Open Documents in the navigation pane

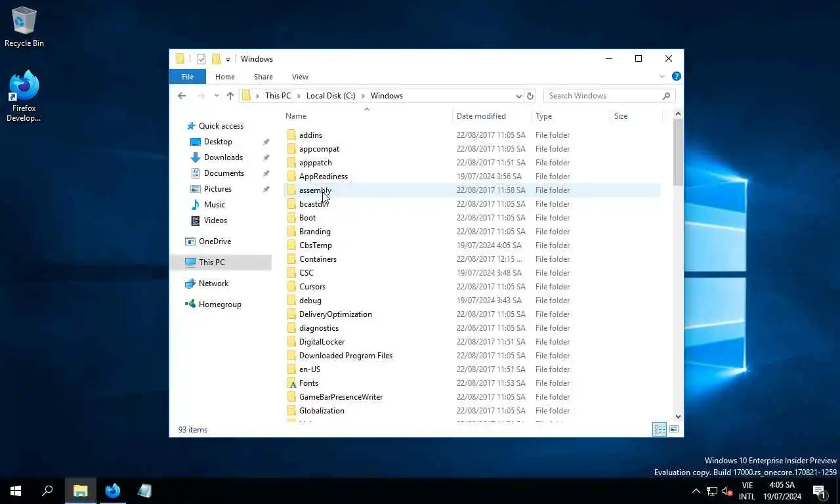pos(224,173)
